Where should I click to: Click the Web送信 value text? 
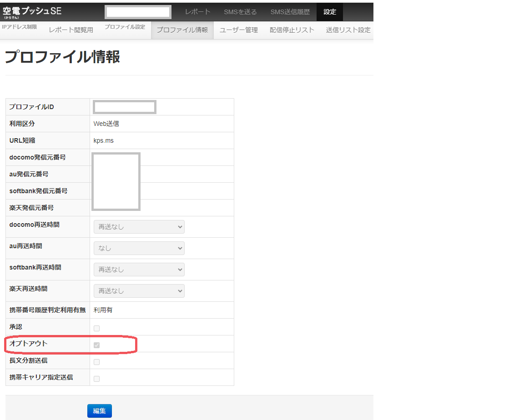pyautogui.click(x=106, y=124)
